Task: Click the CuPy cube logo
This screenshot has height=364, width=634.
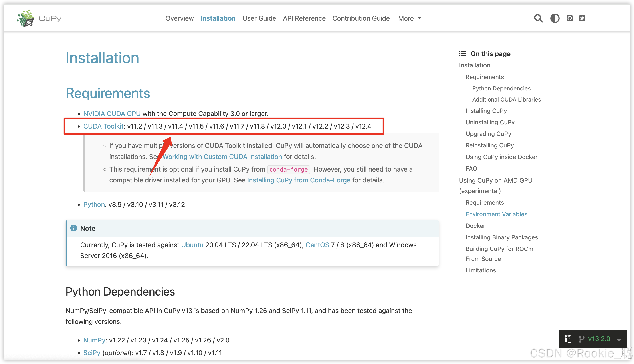Action: coord(26,18)
